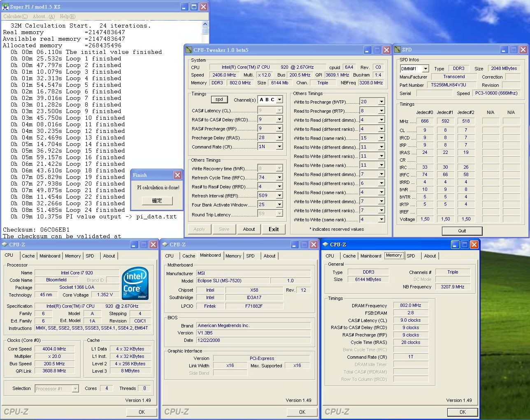The height and width of the screenshot is (420, 530).
Task: Switch to Memory tab in leftmost CPU-Z
Action: pos(73,256)
